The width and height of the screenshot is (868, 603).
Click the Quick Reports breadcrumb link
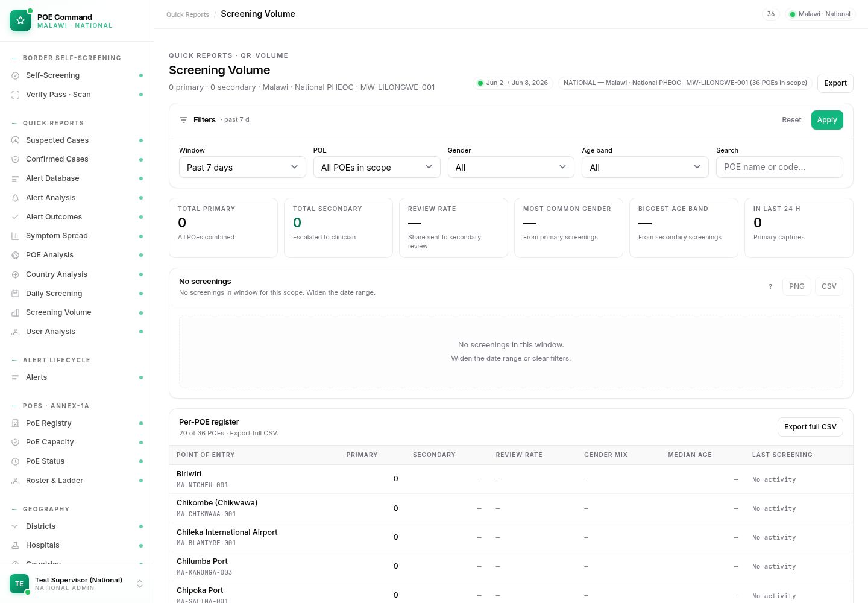(187, 14)
